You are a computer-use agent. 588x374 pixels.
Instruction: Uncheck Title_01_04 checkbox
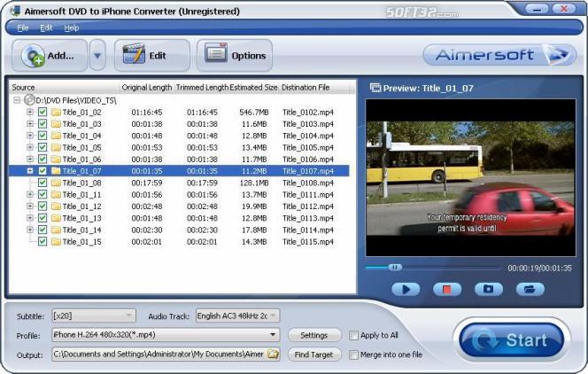point(43,136)
